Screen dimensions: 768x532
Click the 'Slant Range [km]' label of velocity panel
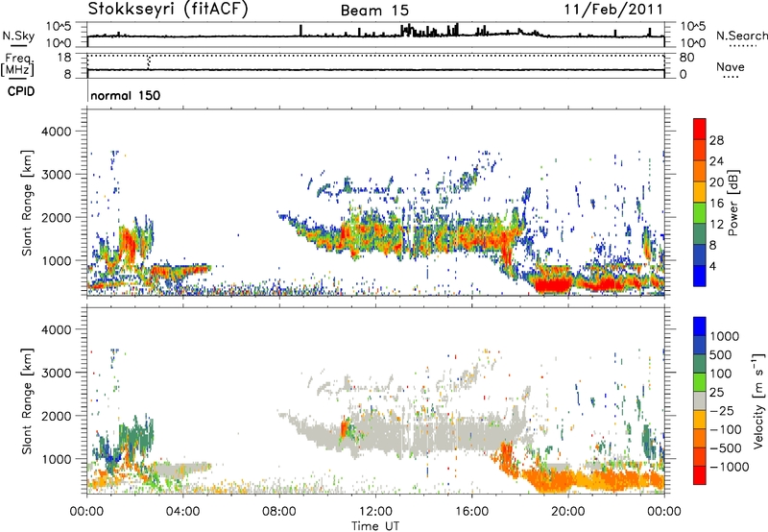[28, 400]
